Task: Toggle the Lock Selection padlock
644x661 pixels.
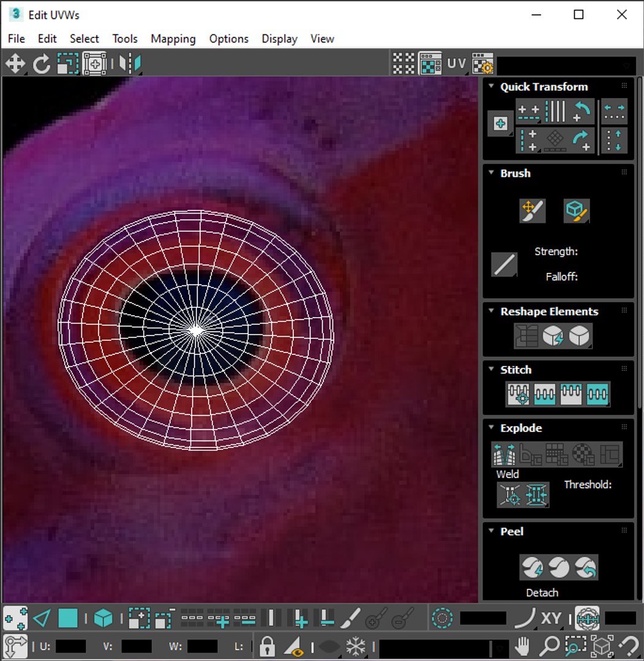Action: (267, 646)
